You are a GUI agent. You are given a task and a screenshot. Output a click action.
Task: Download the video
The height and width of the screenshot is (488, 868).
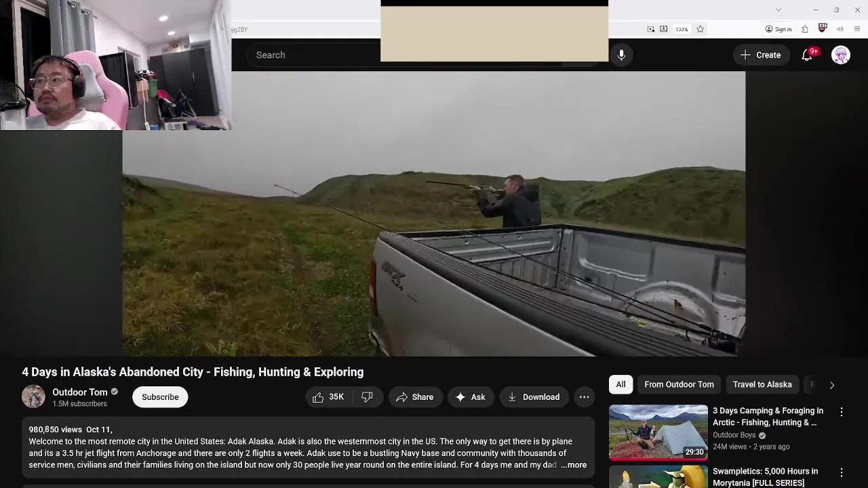pos(534,397)
